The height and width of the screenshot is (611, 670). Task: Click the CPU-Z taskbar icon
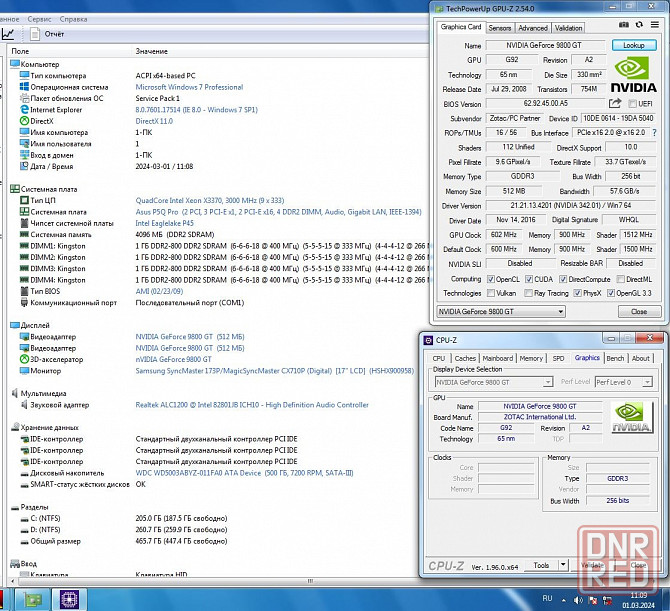click(x=69, y=599)
